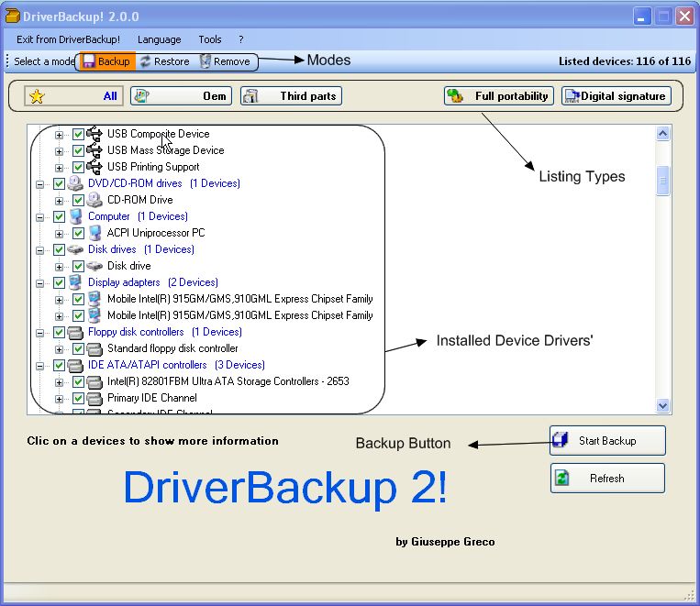Uncheck the Display adapters category checkbox

click(59, 282)
